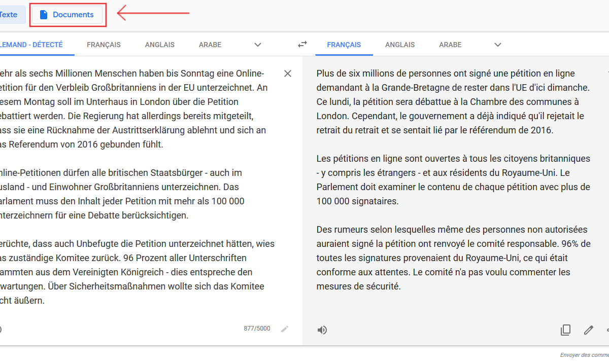Select ARABE as the target language
Screen dimensions: 609x364
[450, 45]
